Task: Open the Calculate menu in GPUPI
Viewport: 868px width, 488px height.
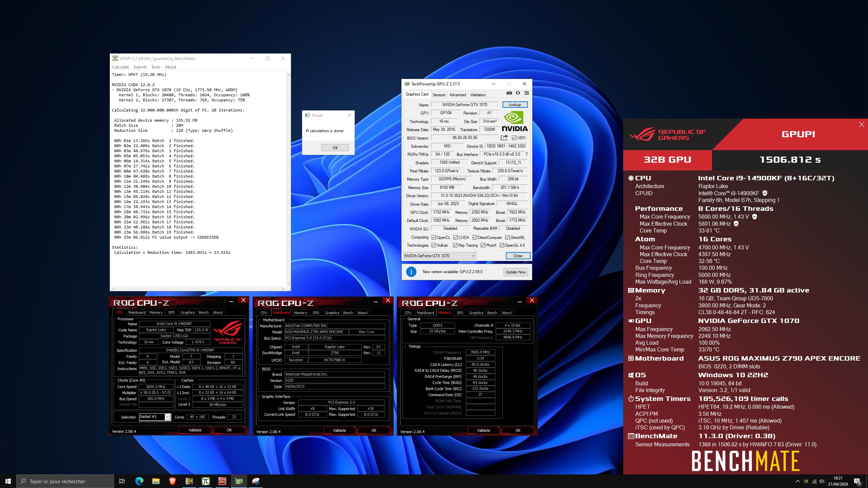Action: pyautogui.click(x=120, y=67)
